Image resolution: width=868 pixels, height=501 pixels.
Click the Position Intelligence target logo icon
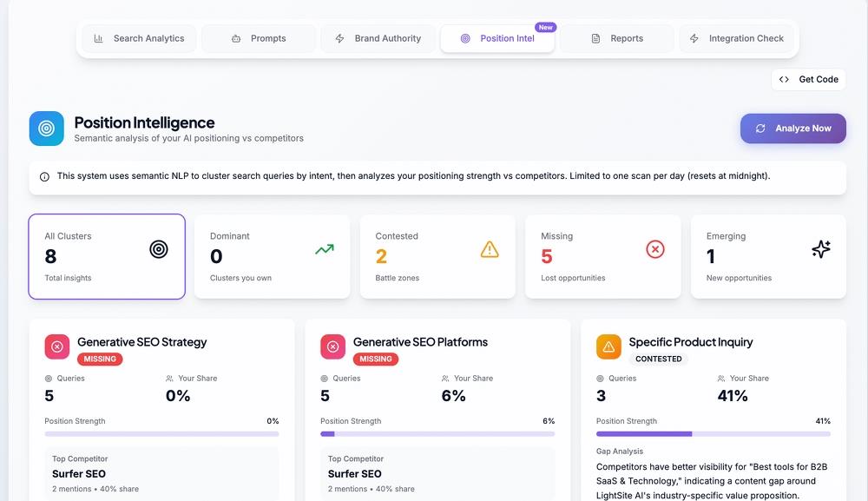pos(47,129)
